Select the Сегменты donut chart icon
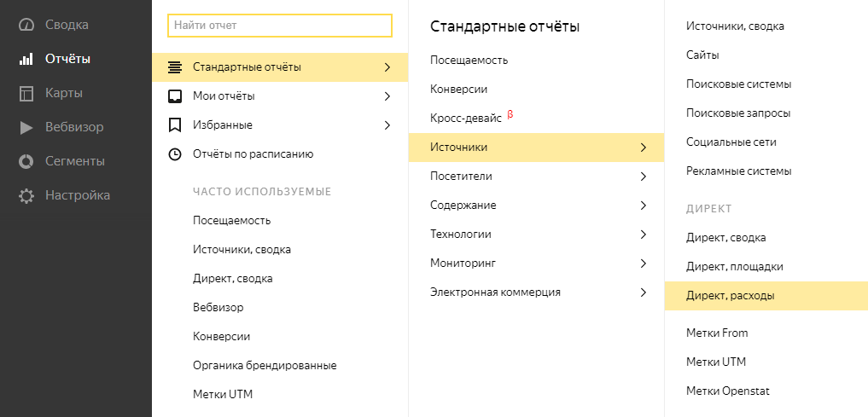This screenshot has height=417, width=868. (x=26, y=161)
